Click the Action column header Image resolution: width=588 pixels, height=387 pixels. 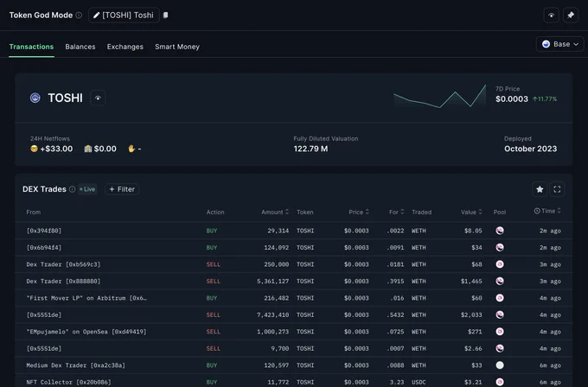(215, 212)
